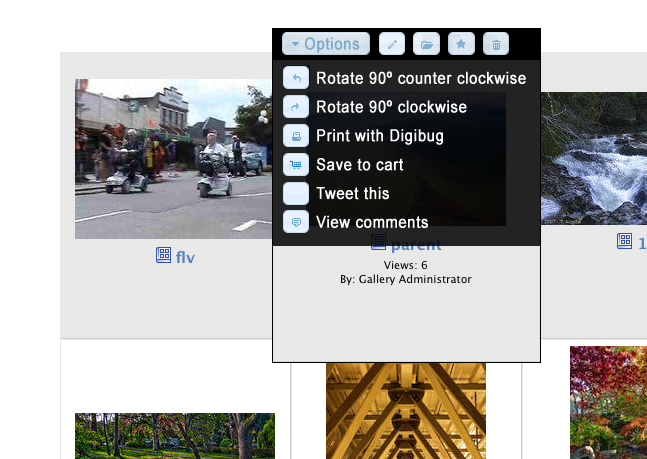Click the By: Gallery Administrator text
This screenshot has width=647, height=459.
pyautogui.click(x=406, y=279)
